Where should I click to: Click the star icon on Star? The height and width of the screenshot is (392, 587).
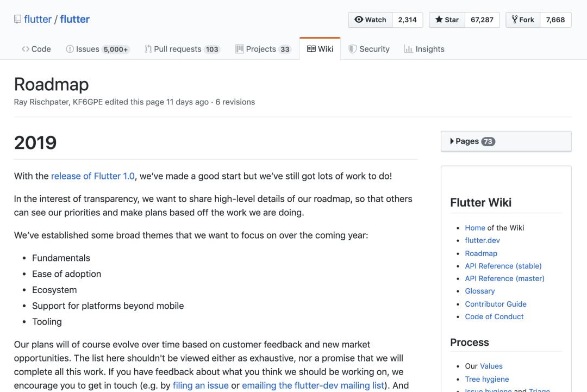coord(439,20)
